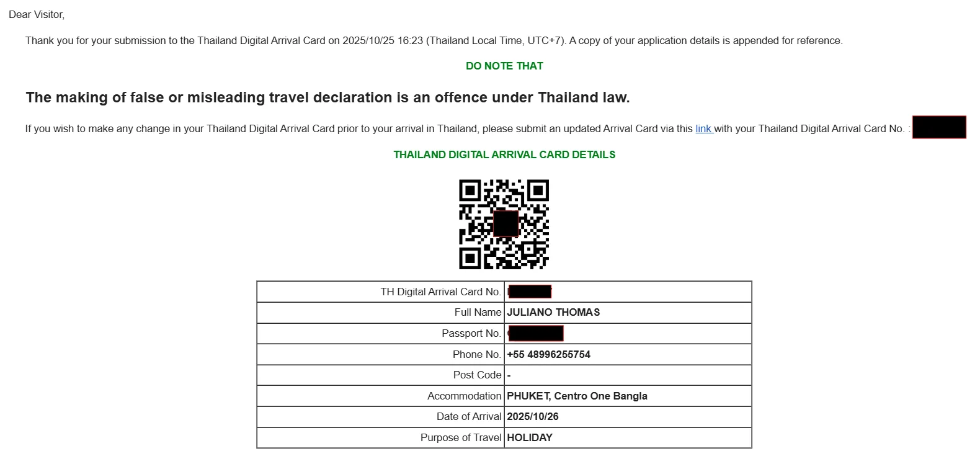Click the Date of Arrival label

pos(468,417)
